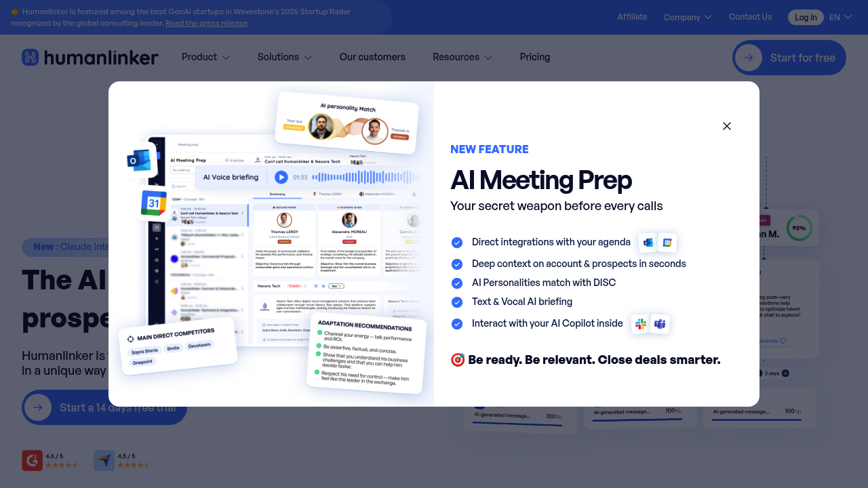
Task: Click the small Google Calendar icon beside 'Direct integrations'
Action: click(667, 242)
